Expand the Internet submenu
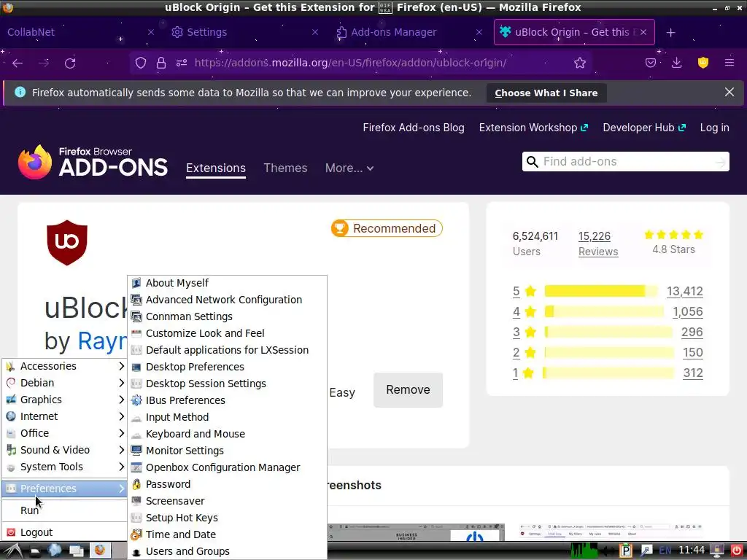This screenshot has width=747, height=560. coord(64,416)
